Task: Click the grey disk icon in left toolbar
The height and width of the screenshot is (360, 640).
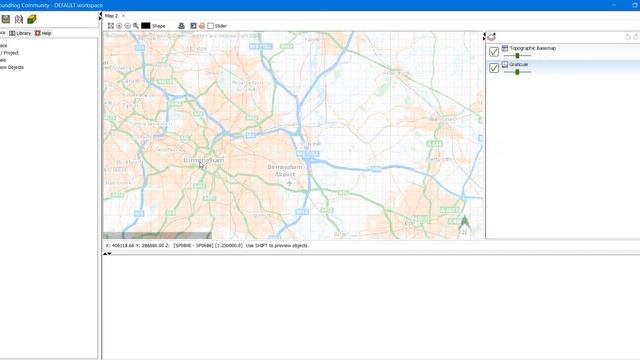Action: [x=6, y=19]
